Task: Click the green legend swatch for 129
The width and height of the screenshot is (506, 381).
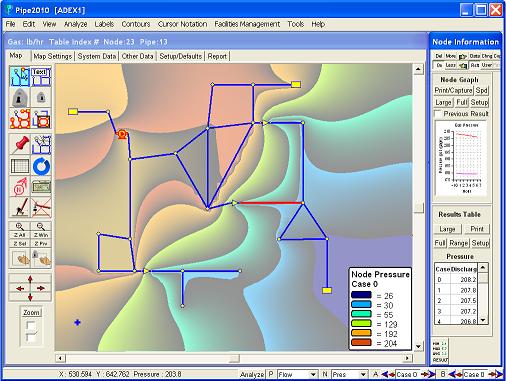Action: click(x=361, y=323)
